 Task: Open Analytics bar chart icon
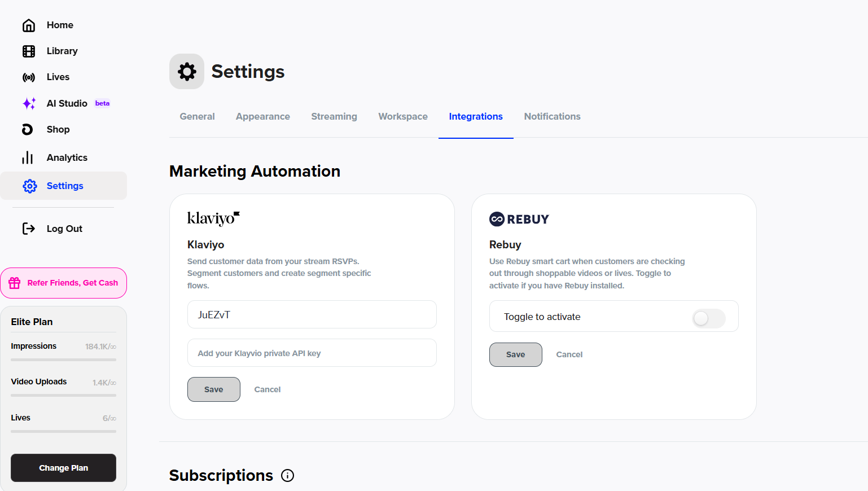click(x=28, y=157)
